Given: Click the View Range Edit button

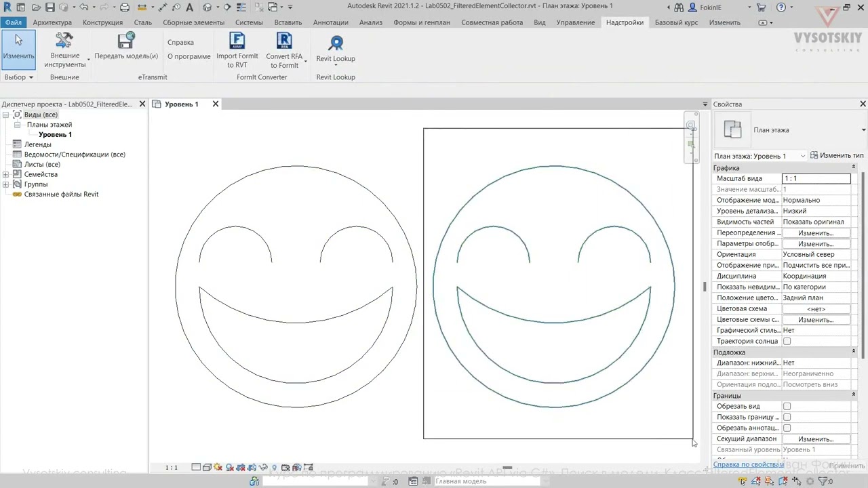Looking at the screenshot, I should pos(816,439).
